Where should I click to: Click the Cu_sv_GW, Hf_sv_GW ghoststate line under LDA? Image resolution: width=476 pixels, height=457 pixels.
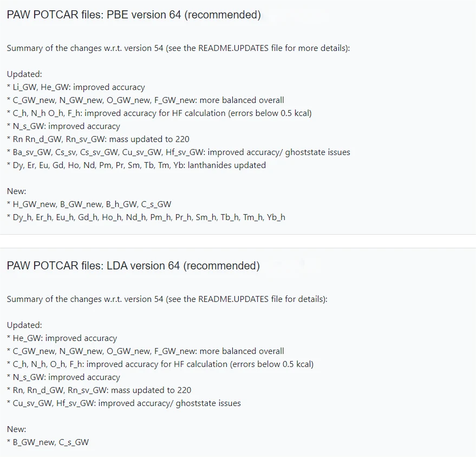[123, 403]
